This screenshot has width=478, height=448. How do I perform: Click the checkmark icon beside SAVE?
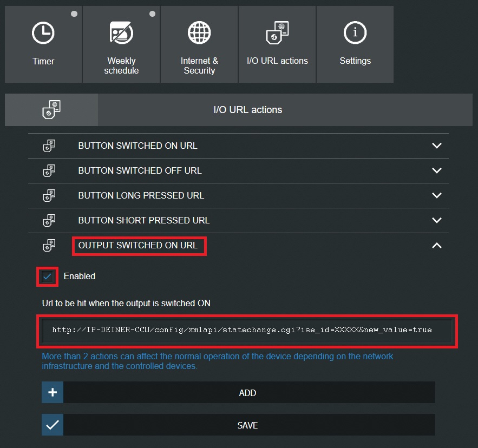point(53,425)
